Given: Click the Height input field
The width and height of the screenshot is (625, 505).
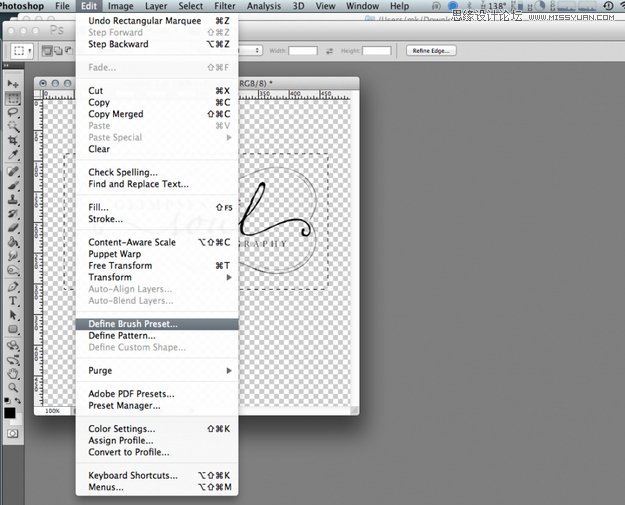Looking at the screenshot, I should (x=376, y=51).
